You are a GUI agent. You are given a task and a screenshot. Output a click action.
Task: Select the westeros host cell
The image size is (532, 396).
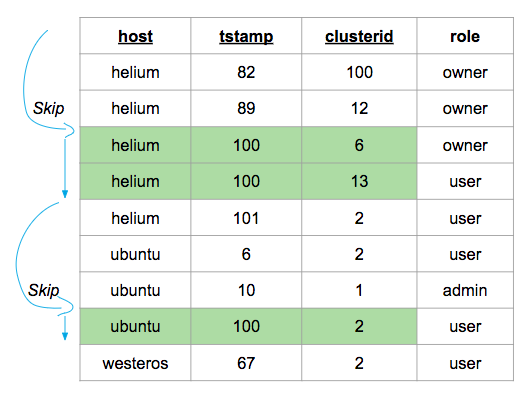tap(135, 363)
